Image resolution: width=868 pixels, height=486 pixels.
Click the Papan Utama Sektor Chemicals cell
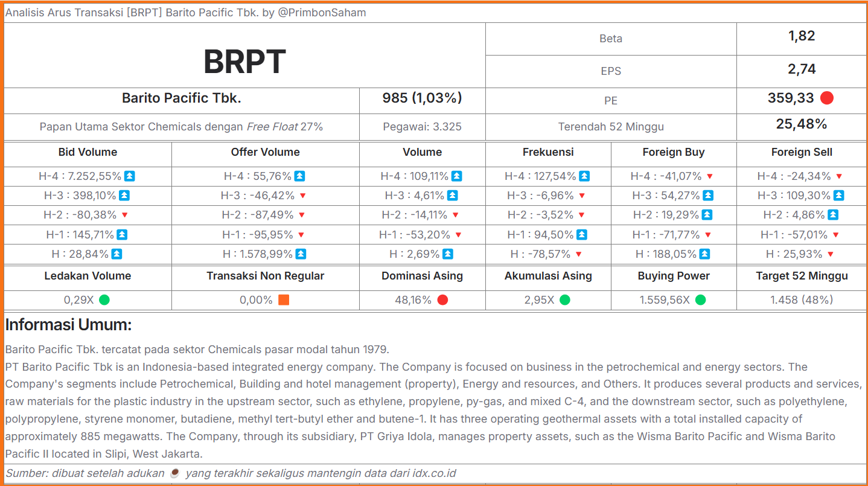[x=181, y=127]
